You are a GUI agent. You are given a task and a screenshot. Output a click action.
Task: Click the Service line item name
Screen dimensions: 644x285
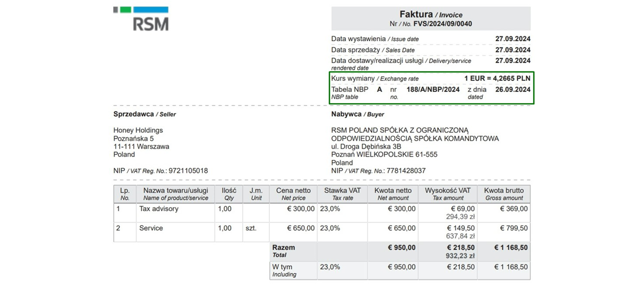[151, 228]
